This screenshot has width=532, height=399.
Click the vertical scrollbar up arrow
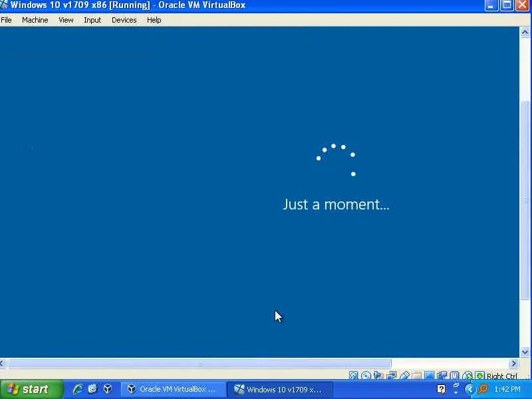[x=525, y=33]
